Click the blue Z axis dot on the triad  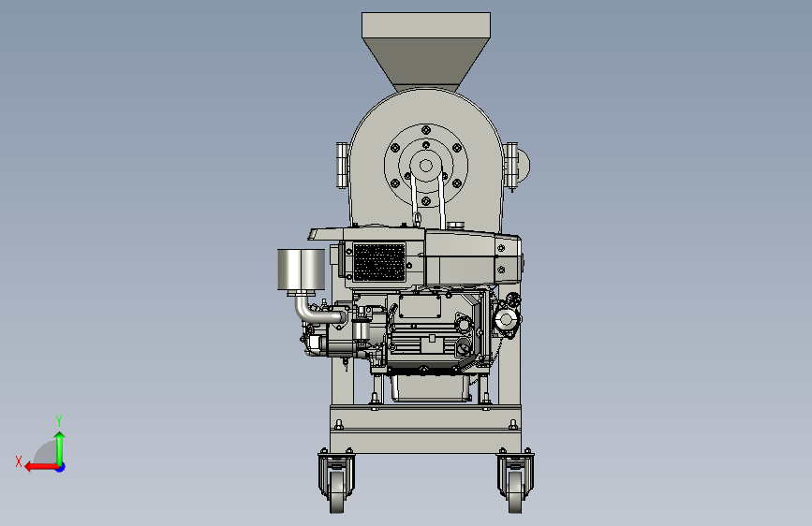coord(61,467)
